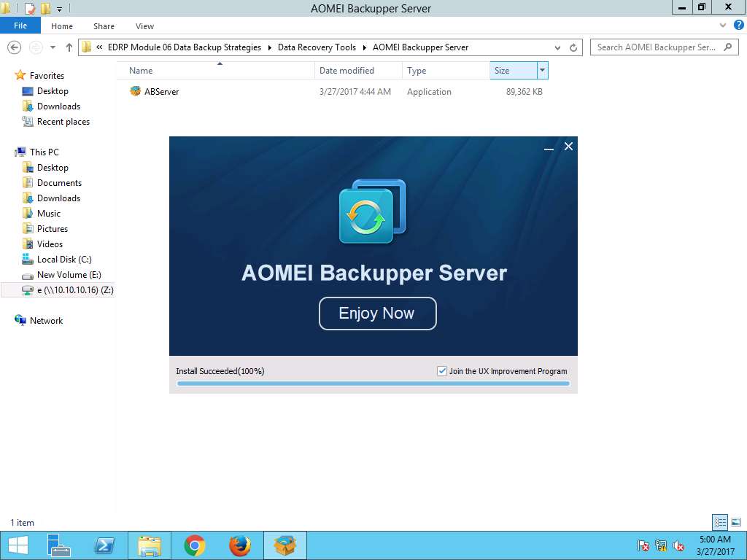Open Pictures folder
This screenshot has height=560, width=747.
53,228
